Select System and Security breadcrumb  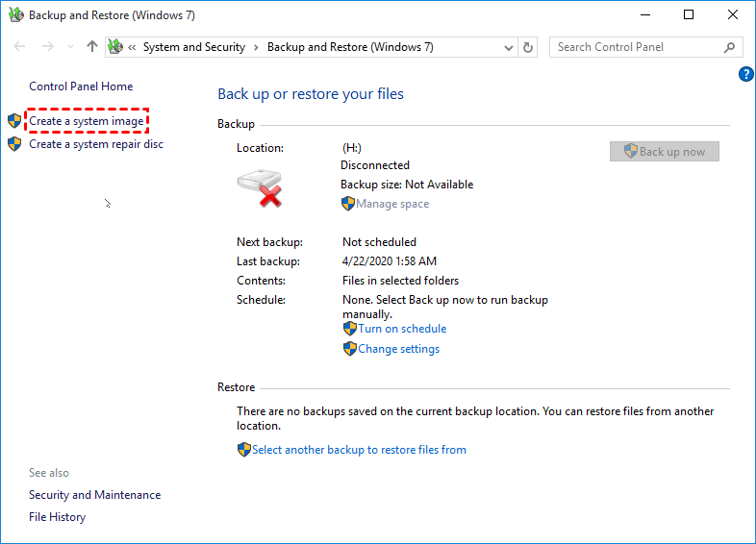pyautogui.click(x=193, y=47)
